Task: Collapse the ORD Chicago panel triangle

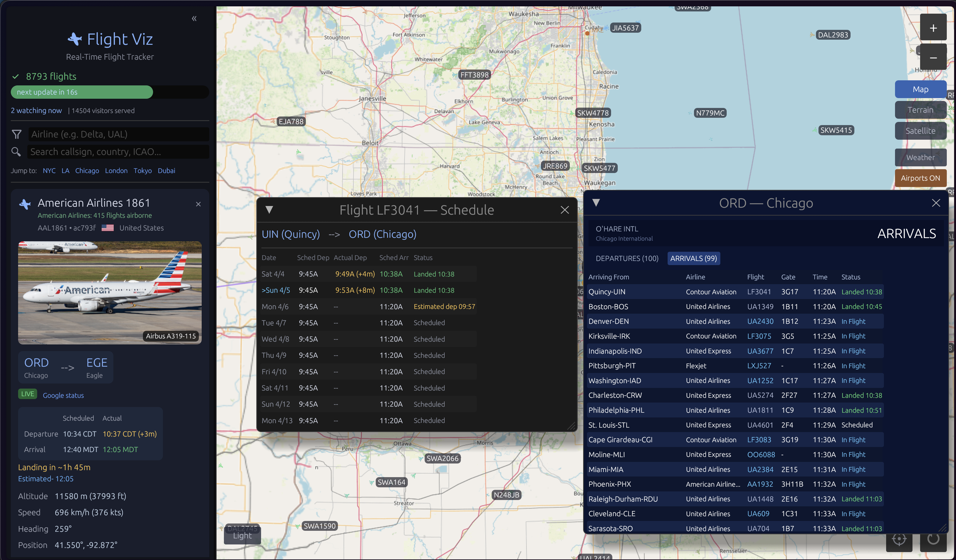Action: [x=596, y=203]
